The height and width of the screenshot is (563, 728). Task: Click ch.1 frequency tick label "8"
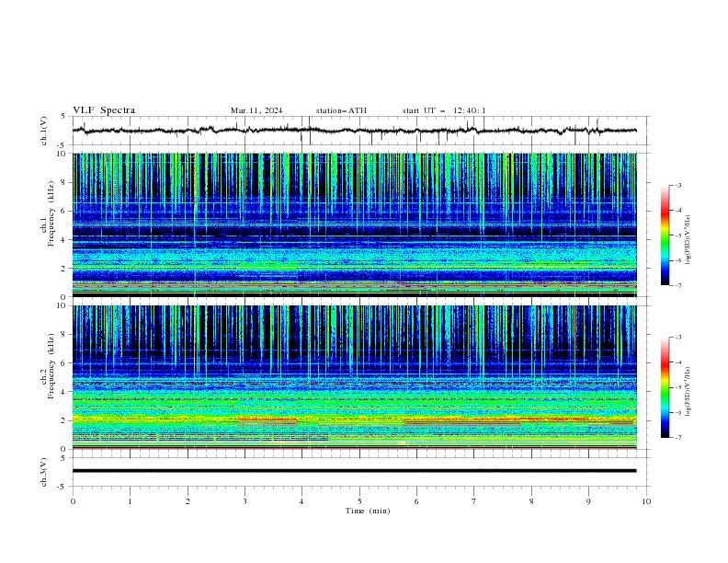coord(65,182)
